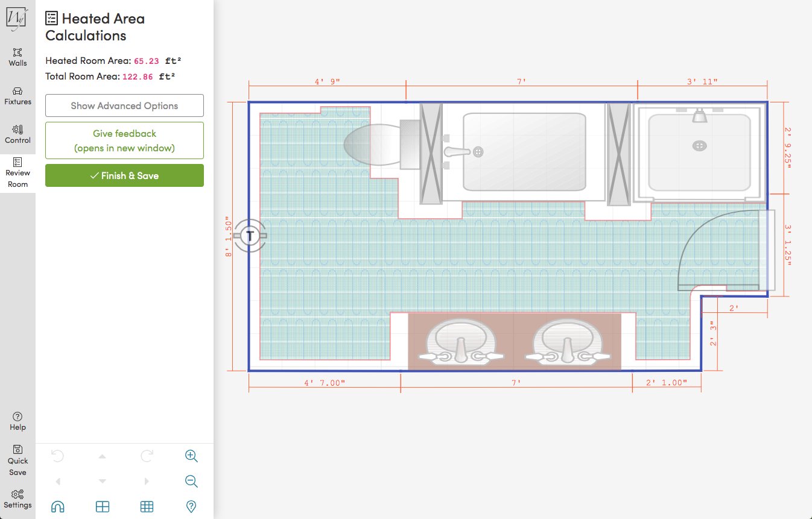The height and width of the screenshot is (519, 812).
Task: Expand Show Advanced Options
Action: (124, 105)
